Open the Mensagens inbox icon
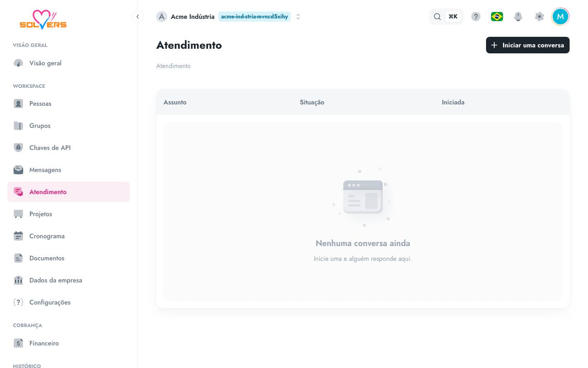Viewport: 588px width, 368px height. pyautogui.click(x=18, y=170)
